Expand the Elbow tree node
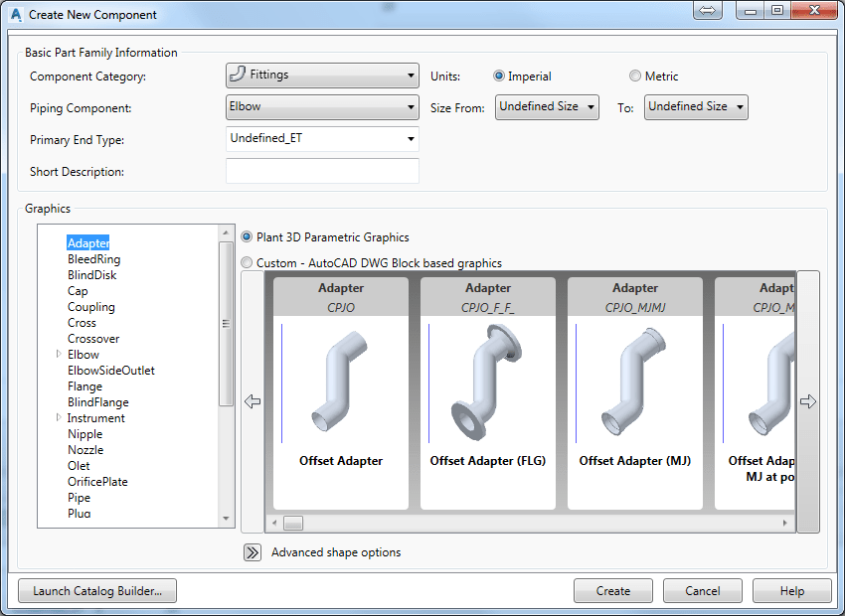This screenshot has height=616, width=845. point(59,354)
